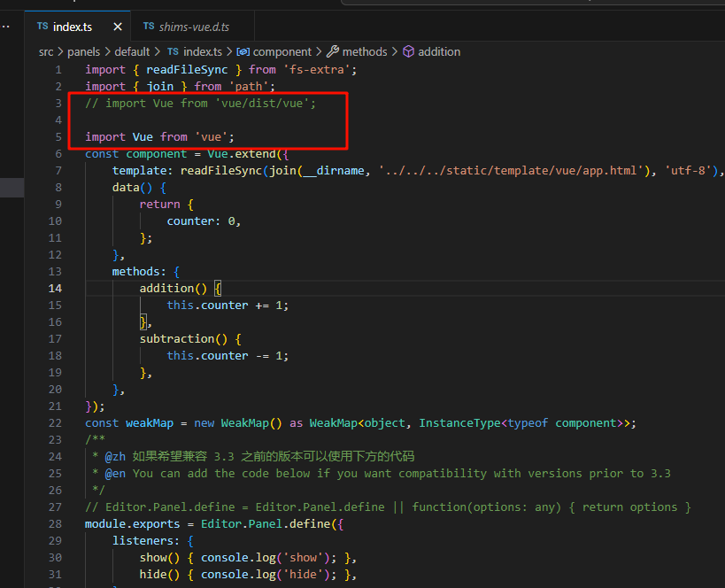Image resolution: width=725 pixels, height=588 pixels.
Task: Click 'template' property name
Action: (139, 171)
